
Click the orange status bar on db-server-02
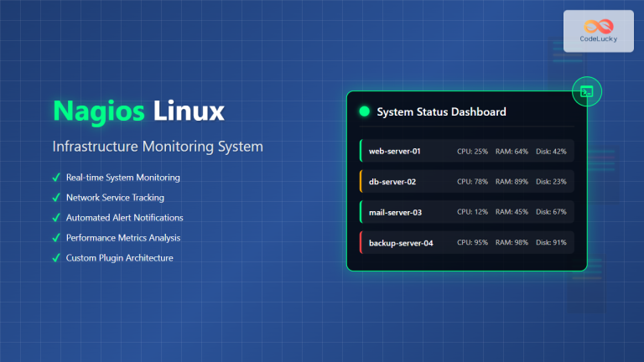[361, 182]
